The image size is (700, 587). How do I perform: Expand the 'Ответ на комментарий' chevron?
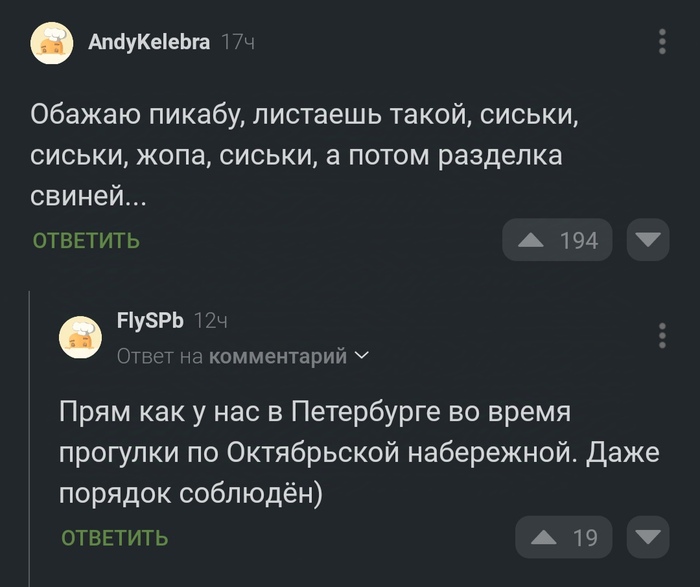(x=361, y=356)
